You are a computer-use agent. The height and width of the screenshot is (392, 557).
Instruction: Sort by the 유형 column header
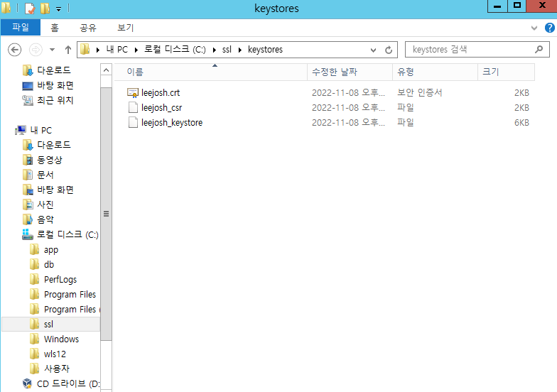pos(435,72)
